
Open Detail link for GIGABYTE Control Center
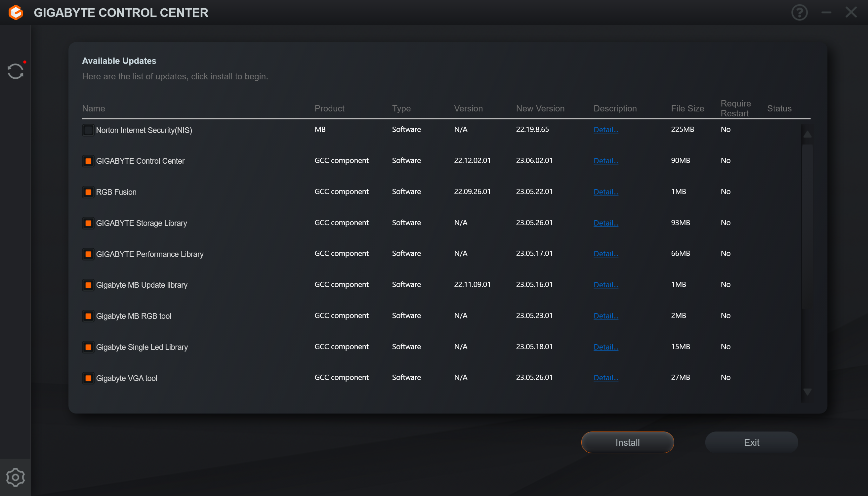click(x=606, y=161)
